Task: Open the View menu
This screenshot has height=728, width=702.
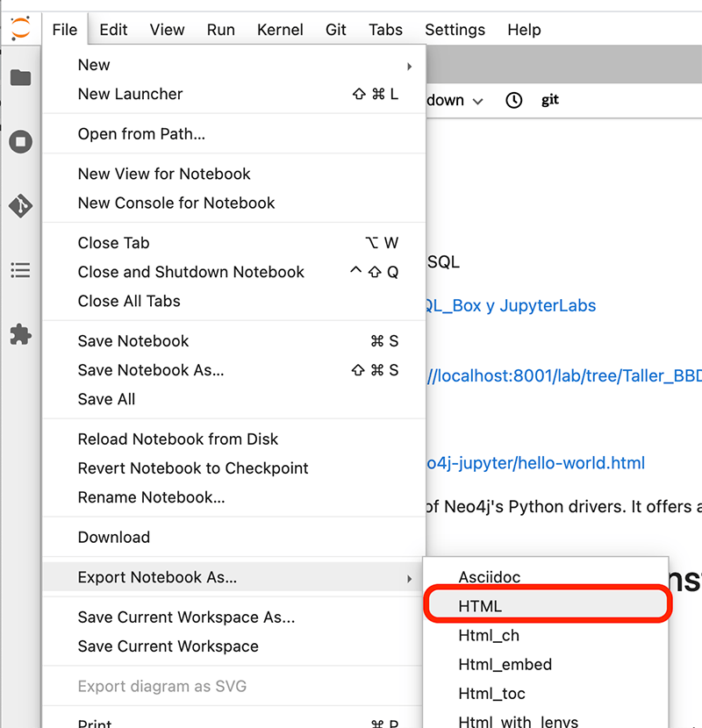Action: pos(167,30)
